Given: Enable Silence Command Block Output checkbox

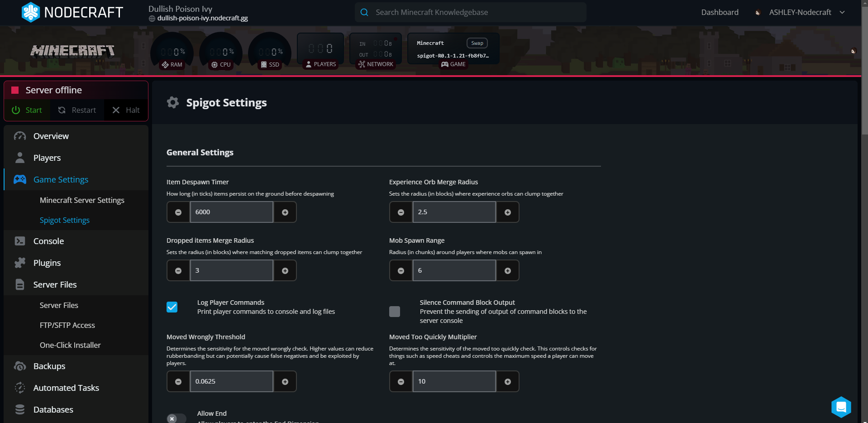Looking at the screenshot, I should (x=395, y=312).
